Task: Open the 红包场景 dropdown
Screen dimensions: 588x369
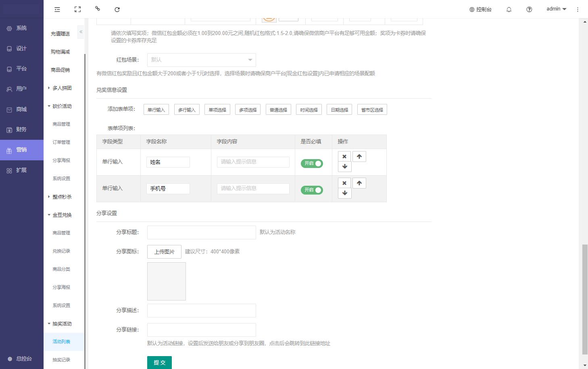Action: click(201, 60)
